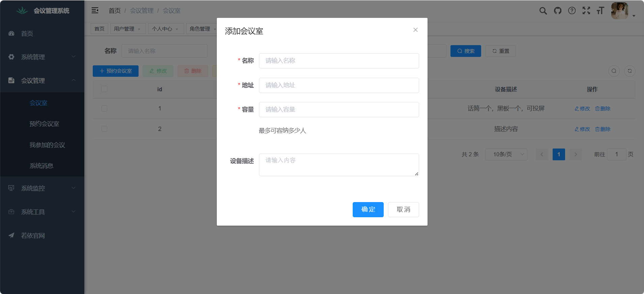Open 预约会议室 in the sidebar
The image size is (644, 294).
(42, 124)
